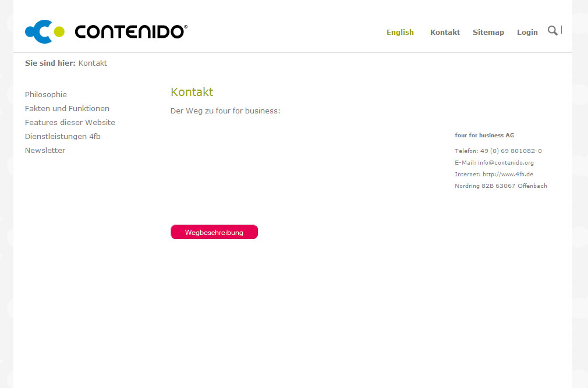Click Kontakt in the breadcrumb trail
This screenshot has width=588, height=388.
tap(93, 63)
